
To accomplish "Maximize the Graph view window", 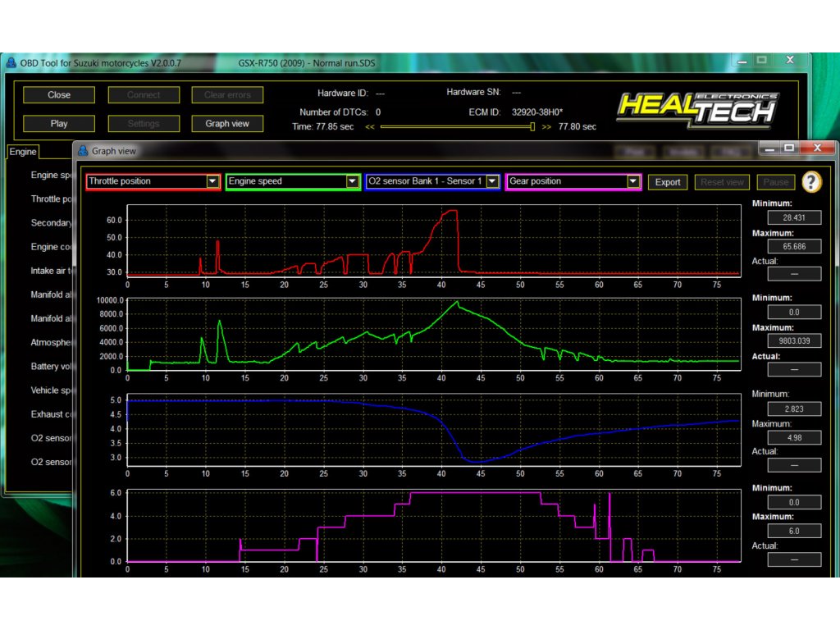I will coord(789,148).
